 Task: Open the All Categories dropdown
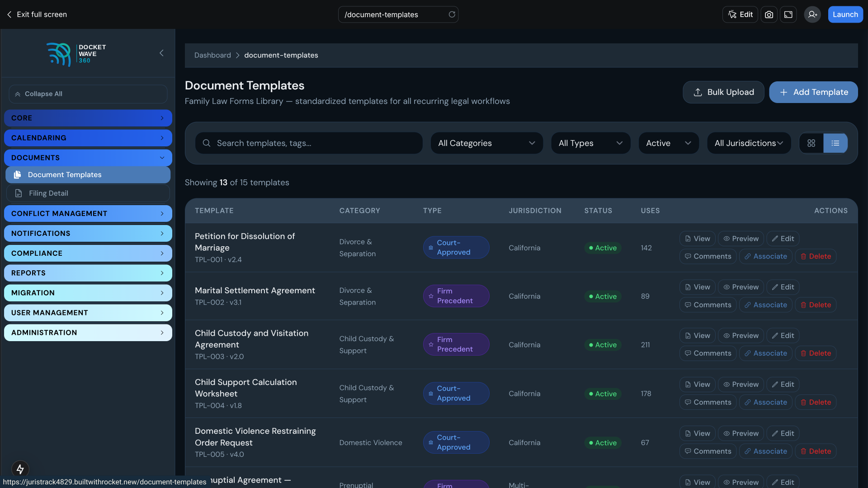point(486,143)
